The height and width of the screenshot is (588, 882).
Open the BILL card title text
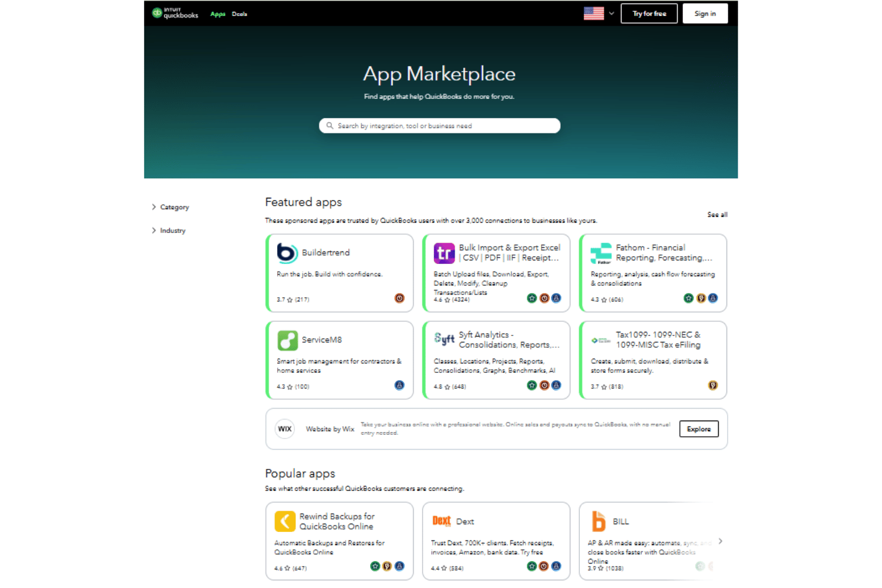[621, 521]
